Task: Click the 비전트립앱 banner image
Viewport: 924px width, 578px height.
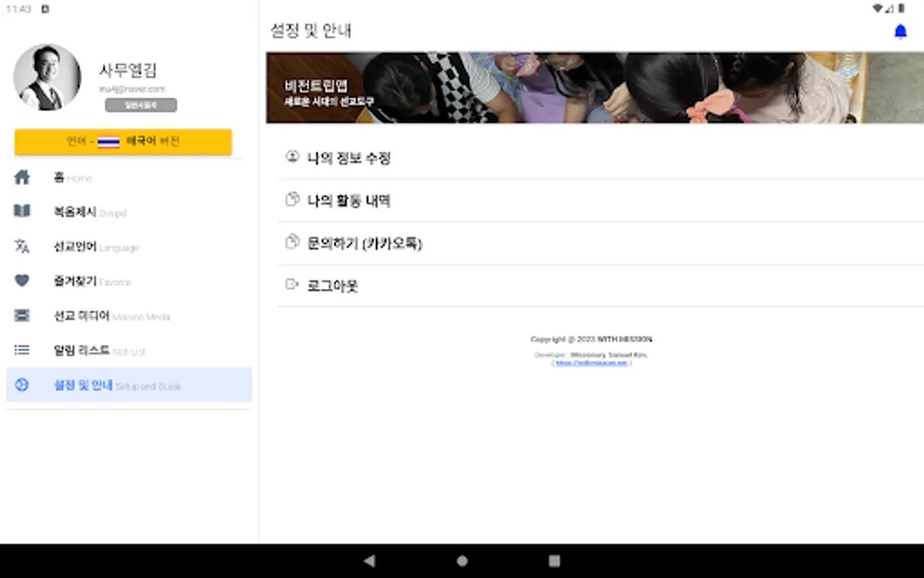Action: [595, 87]
